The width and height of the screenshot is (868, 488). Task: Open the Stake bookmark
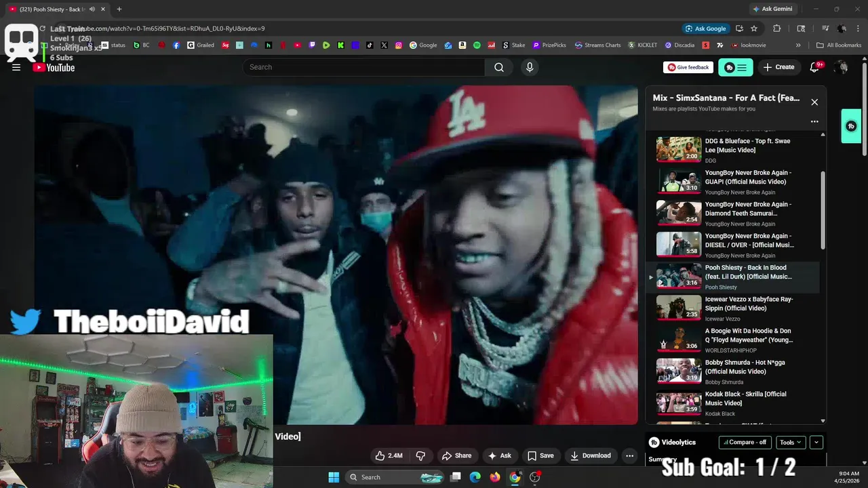[x=513, y=45]
